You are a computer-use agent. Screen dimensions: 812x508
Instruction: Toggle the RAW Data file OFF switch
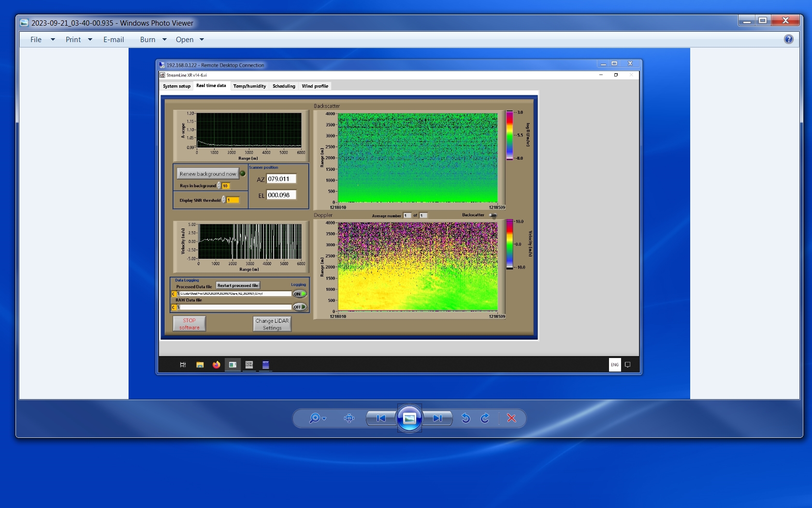299,307
